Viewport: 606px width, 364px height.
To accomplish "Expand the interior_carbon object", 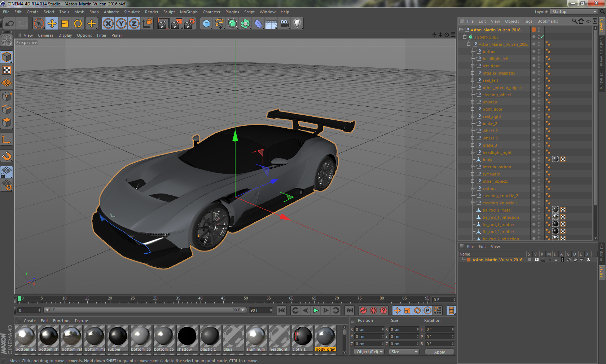I will [473, 167].
